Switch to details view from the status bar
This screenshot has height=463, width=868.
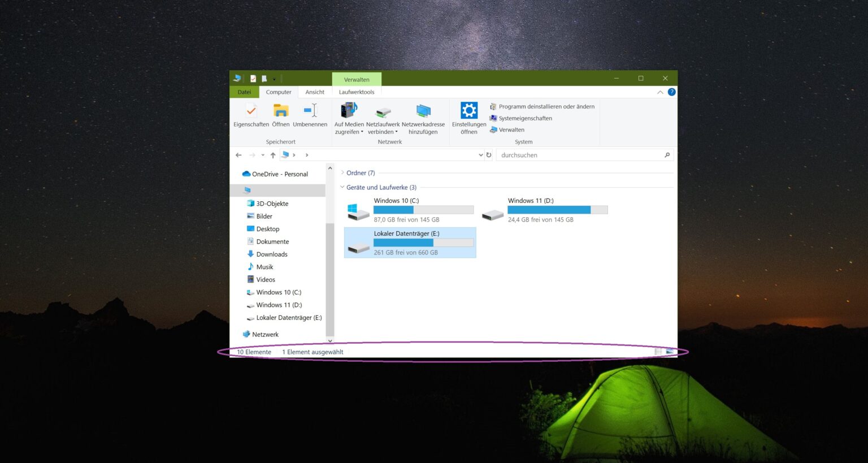click(x=658, y=351)
